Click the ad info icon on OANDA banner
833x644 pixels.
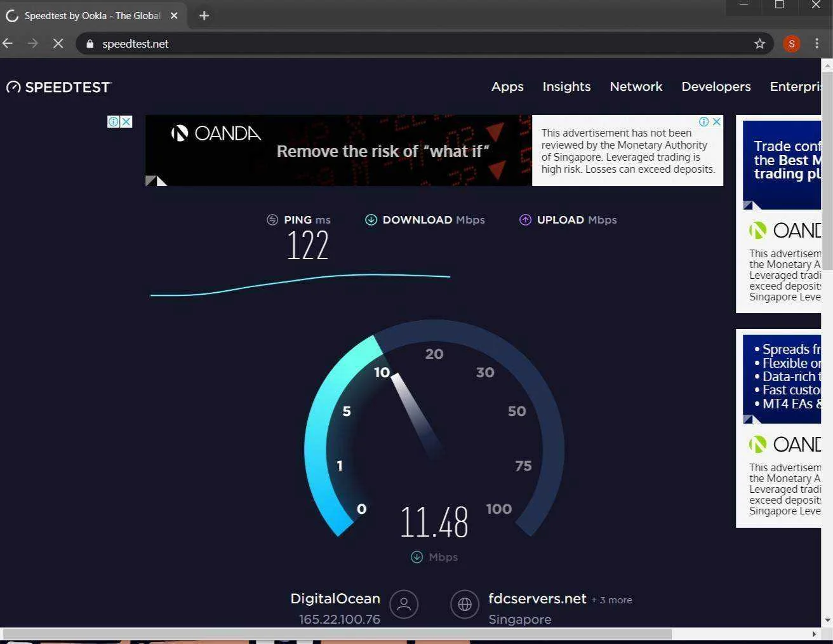click(704, 121)
